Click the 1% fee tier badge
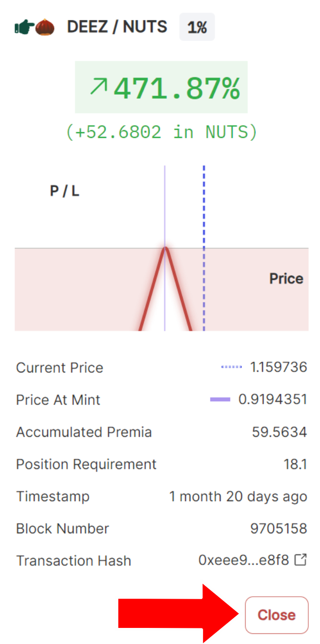The image size is (320, 644). click(197, 27)
